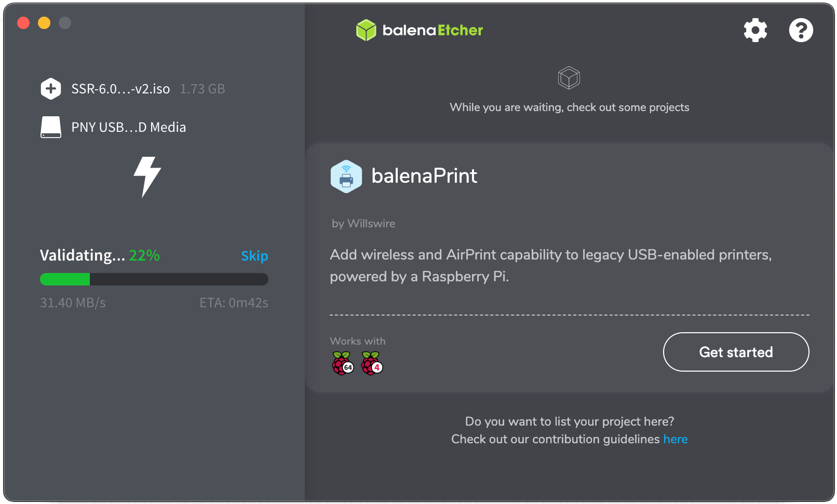Click the lightning bolt flash icon

[147, 176]
